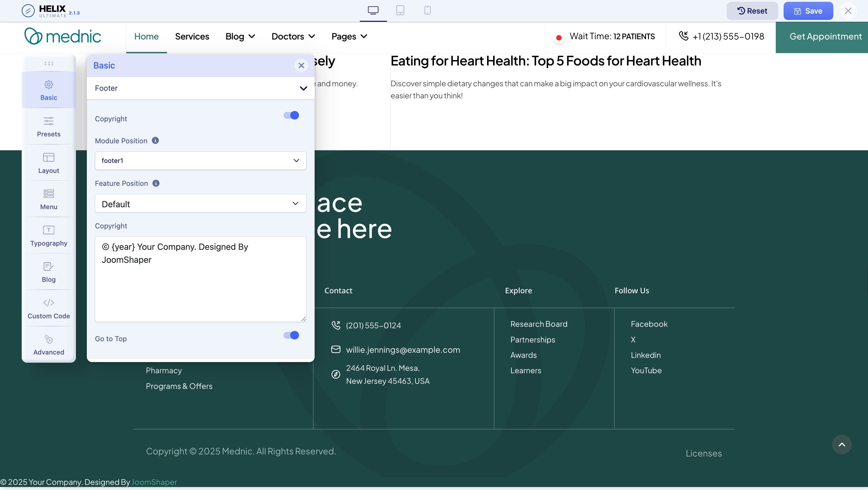Open the footer1 module position dropdown

pyautogui.click(x=200, y=161)
